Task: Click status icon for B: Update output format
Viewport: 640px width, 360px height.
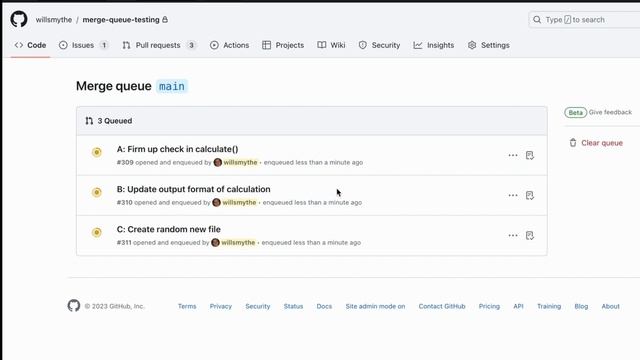Action: [97, 192]
